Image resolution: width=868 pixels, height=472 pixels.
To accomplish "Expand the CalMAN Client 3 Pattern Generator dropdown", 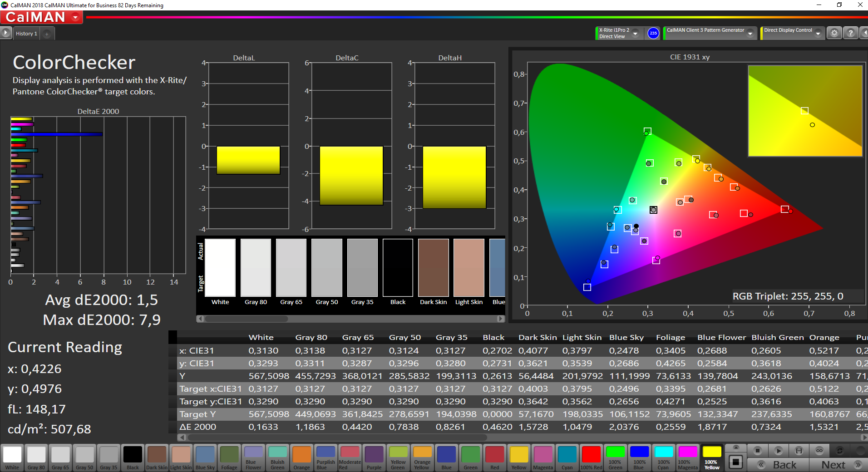I will [750, 33].
